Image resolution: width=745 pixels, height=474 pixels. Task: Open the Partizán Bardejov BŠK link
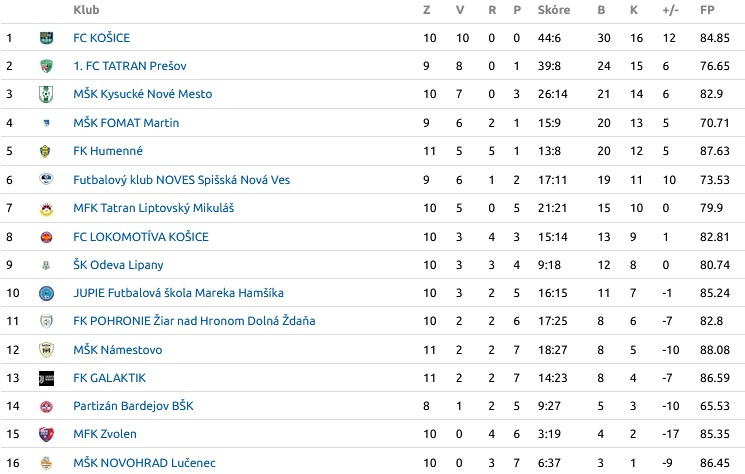click(133, 406)
